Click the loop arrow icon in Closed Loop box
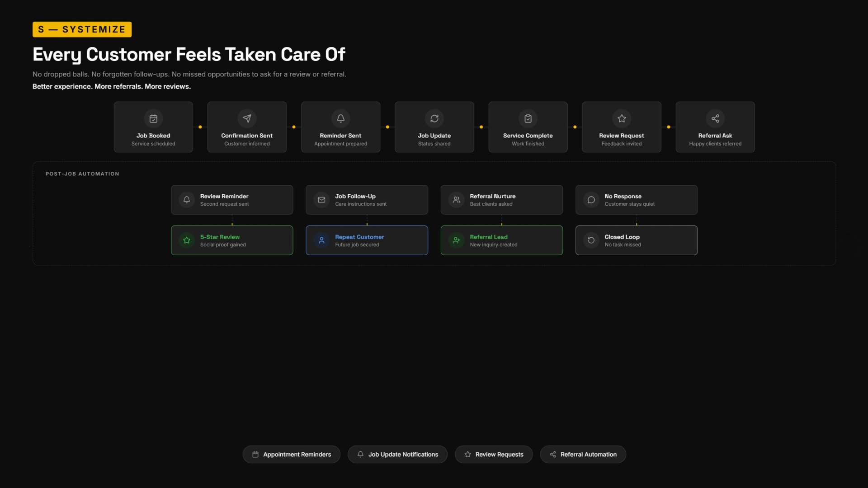Image resolution: width=868 pixels, height=488 pixels. point(591,240)
